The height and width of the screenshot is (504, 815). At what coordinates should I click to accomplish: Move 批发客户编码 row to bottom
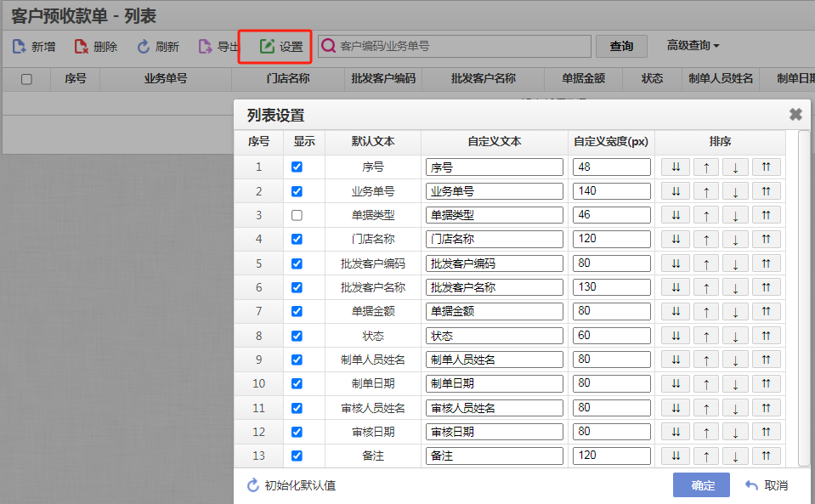675,263
